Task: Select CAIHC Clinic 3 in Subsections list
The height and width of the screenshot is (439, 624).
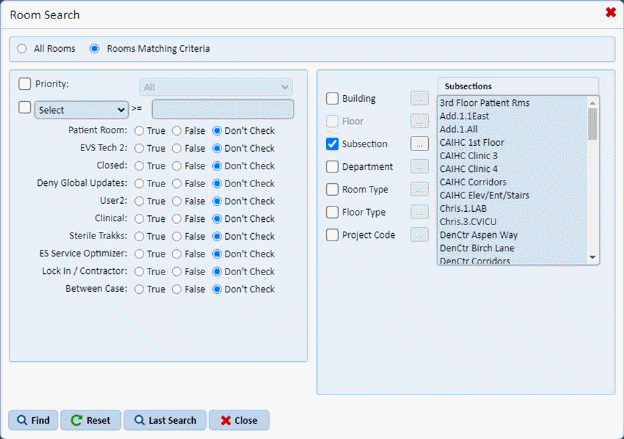Action: (x=468, y=156)
